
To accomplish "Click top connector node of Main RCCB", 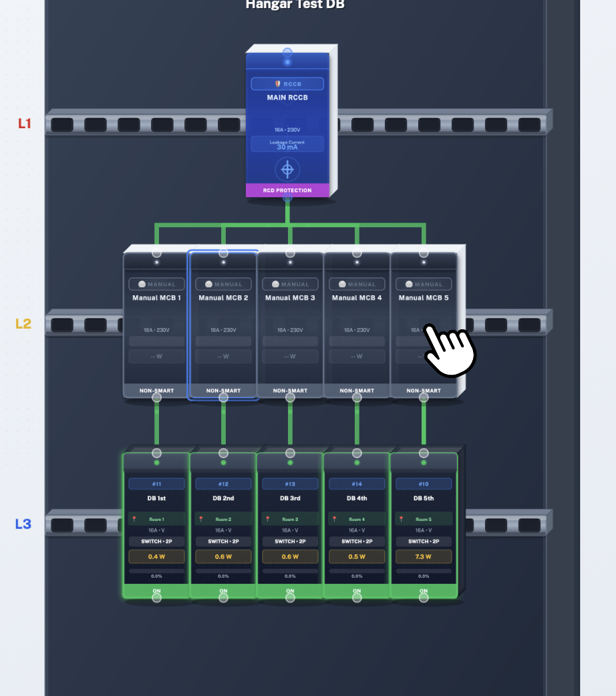I will tap(287, 52).
